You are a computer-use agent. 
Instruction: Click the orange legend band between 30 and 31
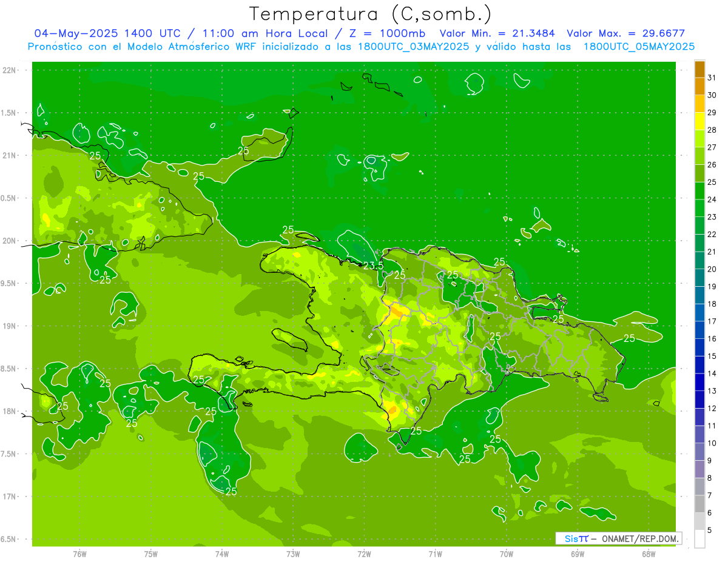(x=699, y=86)
